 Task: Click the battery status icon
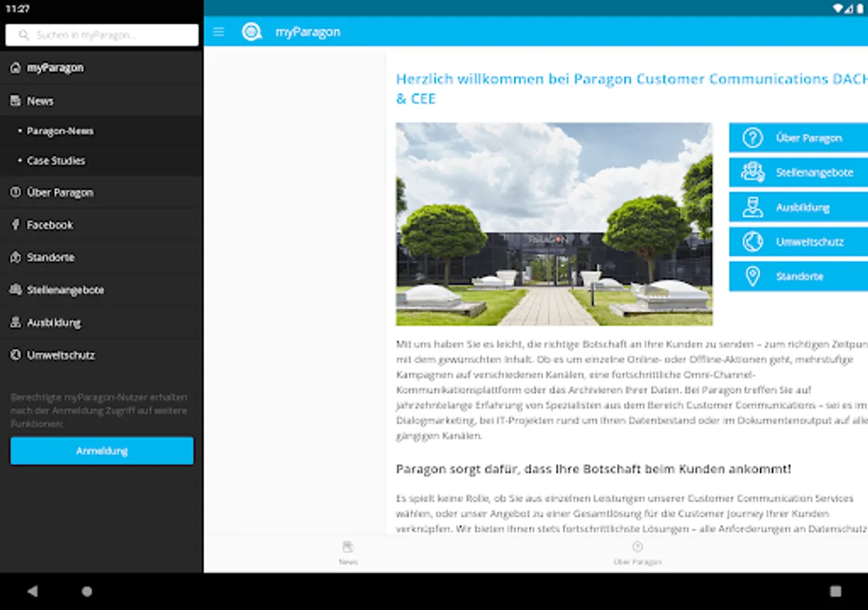860,9
